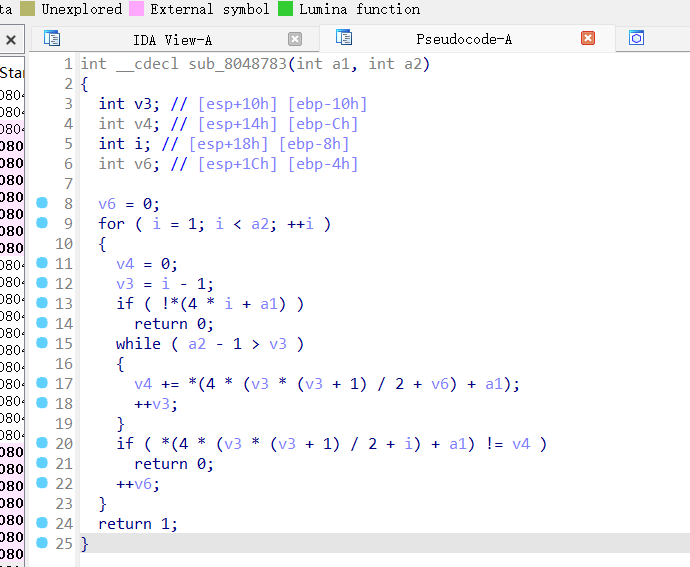Click 'return 0;' on line 21
Viewport: 690px width, 567px height.
pyautogui.click(x=174, y=464)
